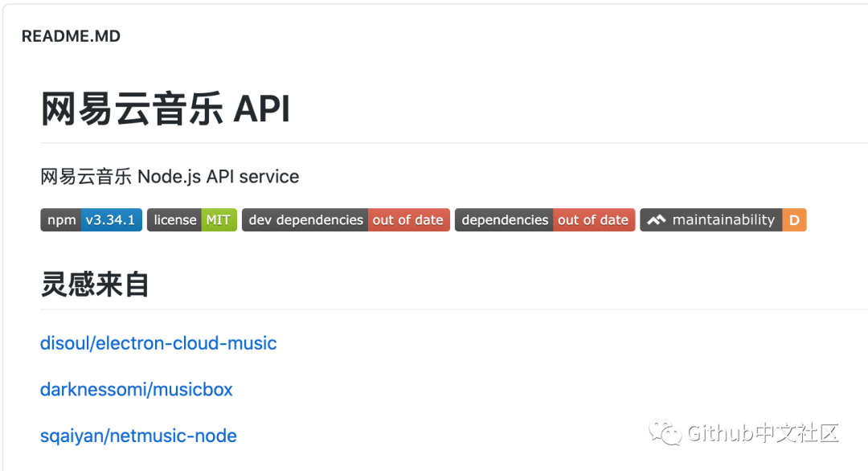Visit the sqaiyan/netmusic-node link
The width and height of the screenshot is (868, 471).
click(138, 436)
